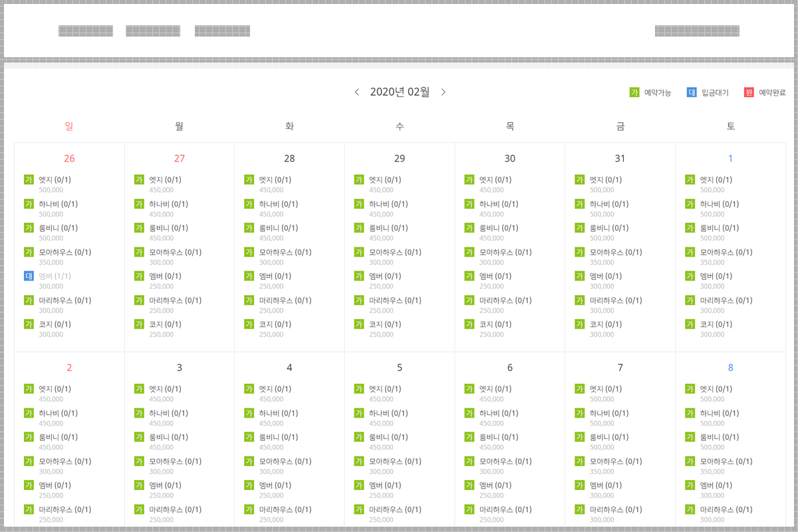Click the green 가 icon beside 엣지 on the 26th
Screen dimensions: 798x532
29,180
